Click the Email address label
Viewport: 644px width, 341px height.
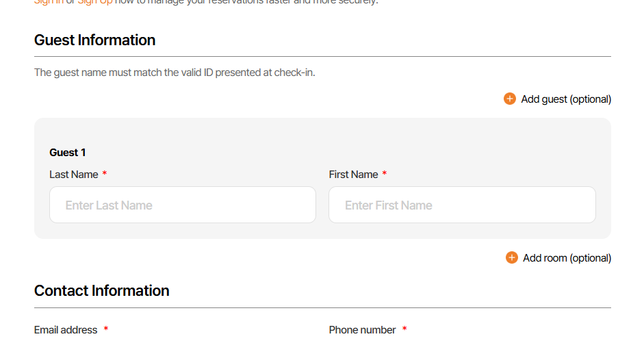(66, 330)
